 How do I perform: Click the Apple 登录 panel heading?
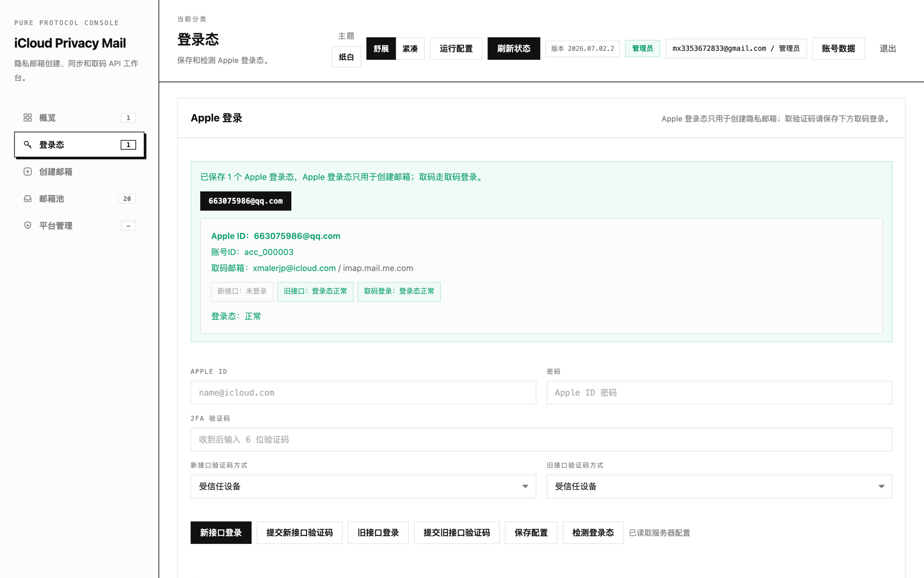click(x=217, y=118)
